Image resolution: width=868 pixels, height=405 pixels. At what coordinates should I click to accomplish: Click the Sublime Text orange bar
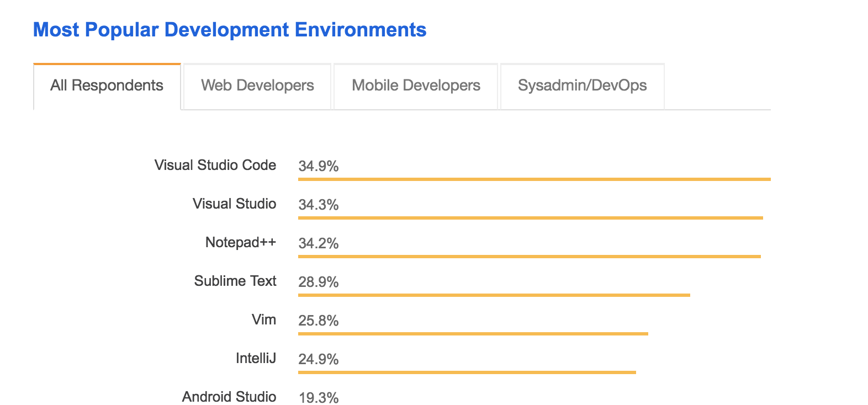494,295
